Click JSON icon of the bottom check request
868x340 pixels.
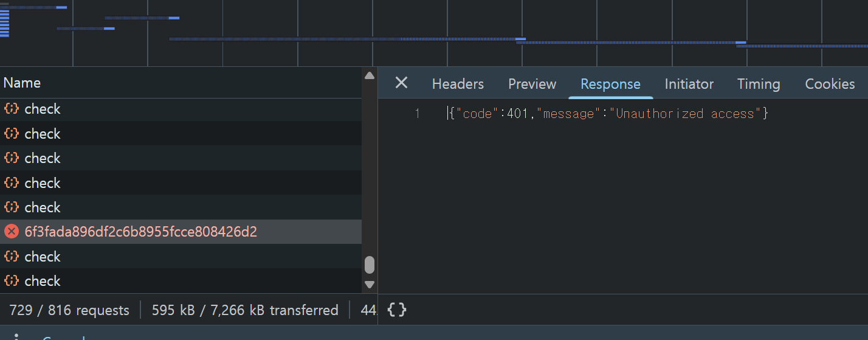click(x=12, y=281)
